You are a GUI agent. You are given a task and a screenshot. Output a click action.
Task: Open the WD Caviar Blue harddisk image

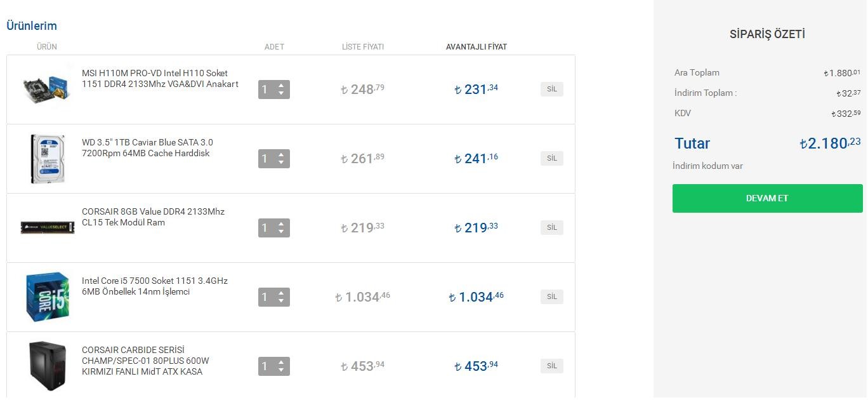[x=48, y=159]
